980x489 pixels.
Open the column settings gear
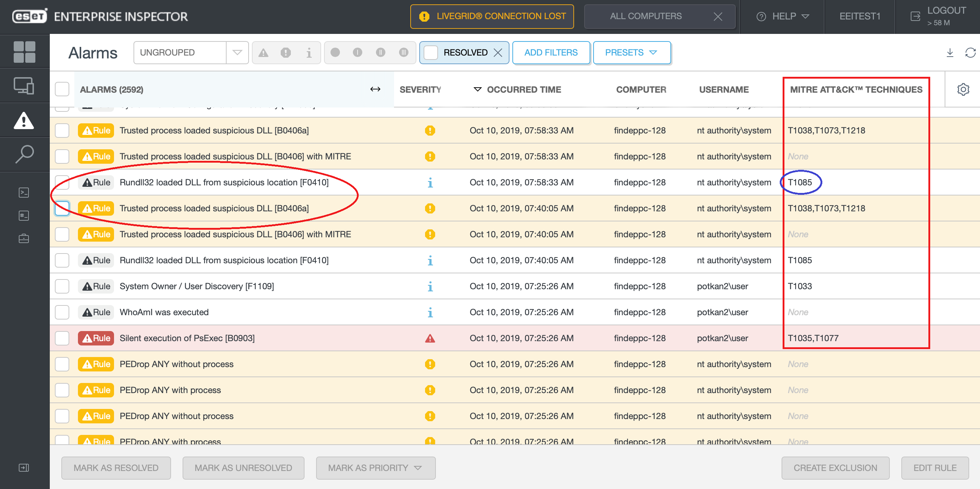(963, 89)
